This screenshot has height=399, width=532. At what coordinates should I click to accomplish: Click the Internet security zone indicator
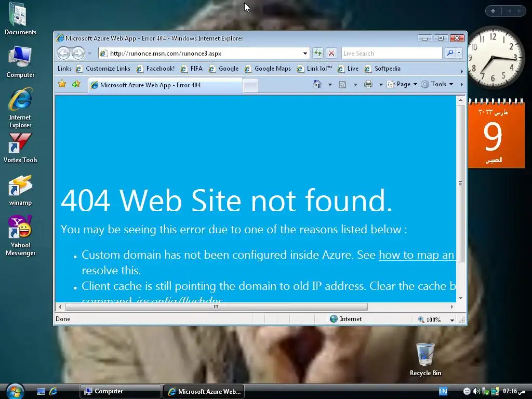(x=346, y=319)
